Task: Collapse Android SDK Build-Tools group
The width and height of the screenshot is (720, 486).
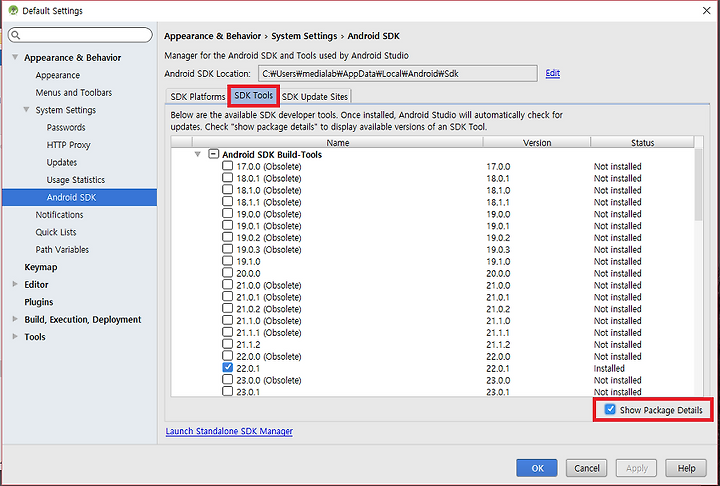Action: pyautogui.click(x=197, y=154)
